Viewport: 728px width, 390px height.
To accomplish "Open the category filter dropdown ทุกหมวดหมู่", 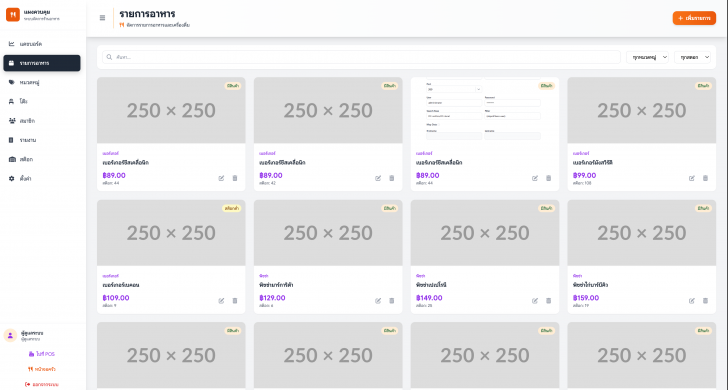I will pos(647,57).
